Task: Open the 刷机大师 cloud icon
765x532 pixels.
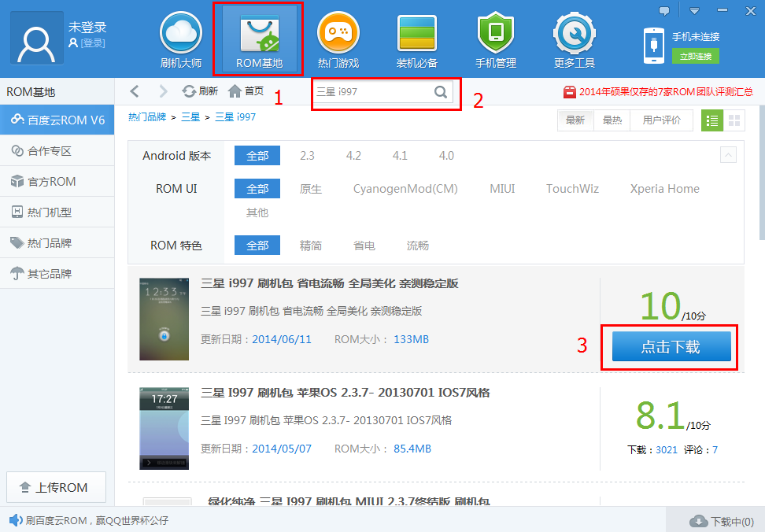Action: click(181, 33)
